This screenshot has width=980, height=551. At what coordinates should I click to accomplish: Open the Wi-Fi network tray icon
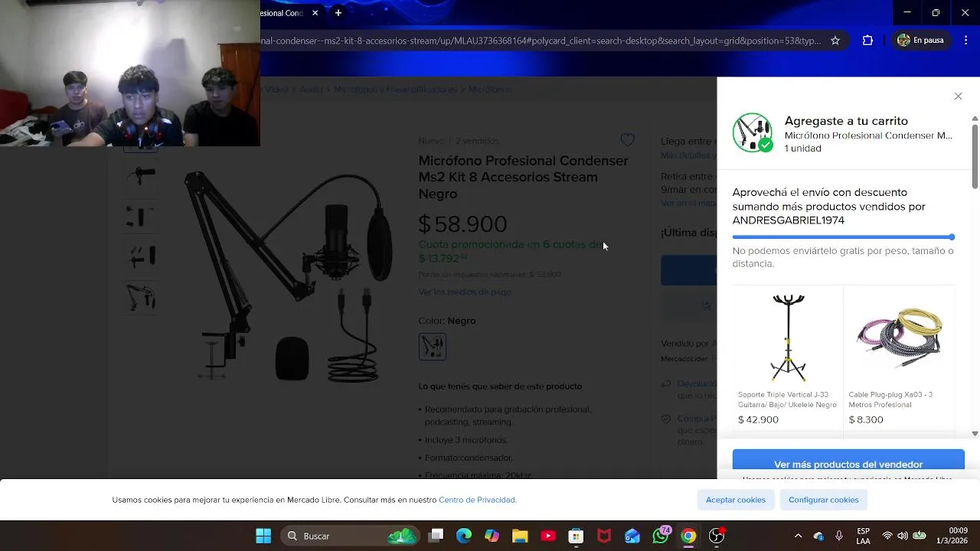tap(887, 536)
